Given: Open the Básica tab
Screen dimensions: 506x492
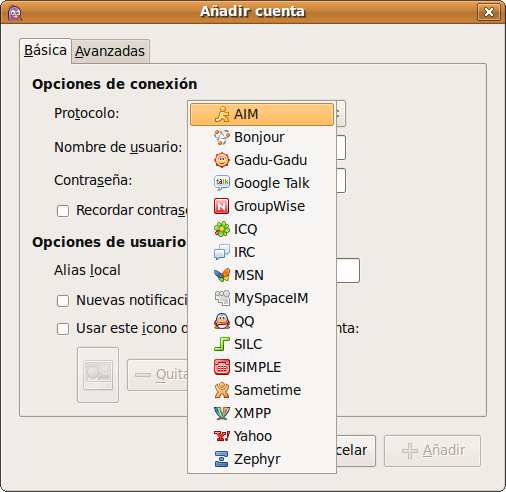Looking at the screenshot, I should tap(45, 51).
